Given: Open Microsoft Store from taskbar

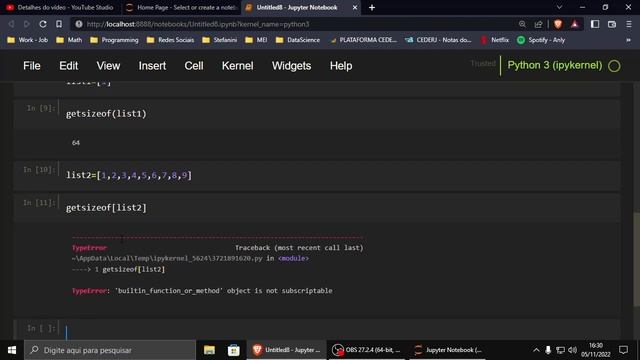Looking at the screenshot, I should point(233,350).
